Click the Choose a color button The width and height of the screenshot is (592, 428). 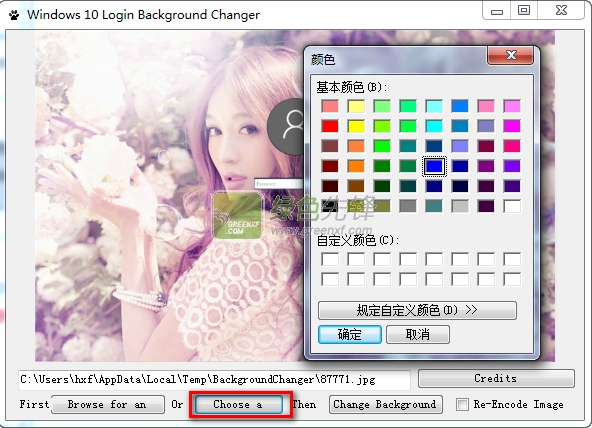tap(239, 405)
